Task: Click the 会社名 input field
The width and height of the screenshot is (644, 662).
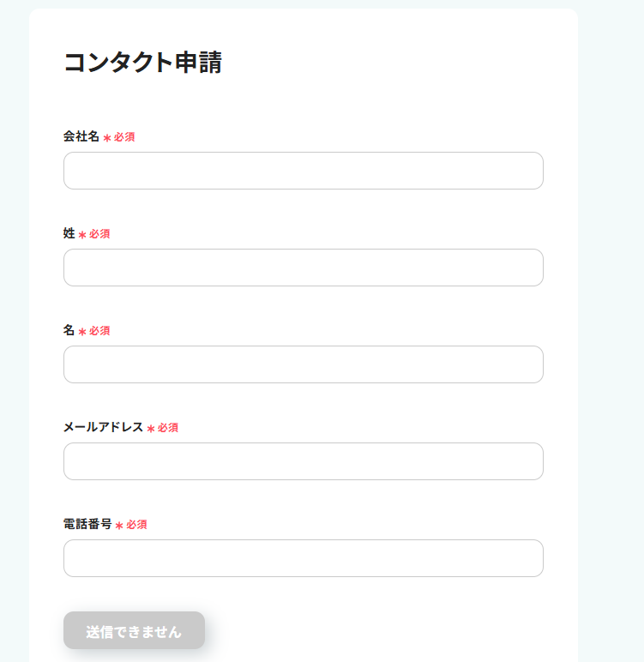Action: click(x=303, y=171)
